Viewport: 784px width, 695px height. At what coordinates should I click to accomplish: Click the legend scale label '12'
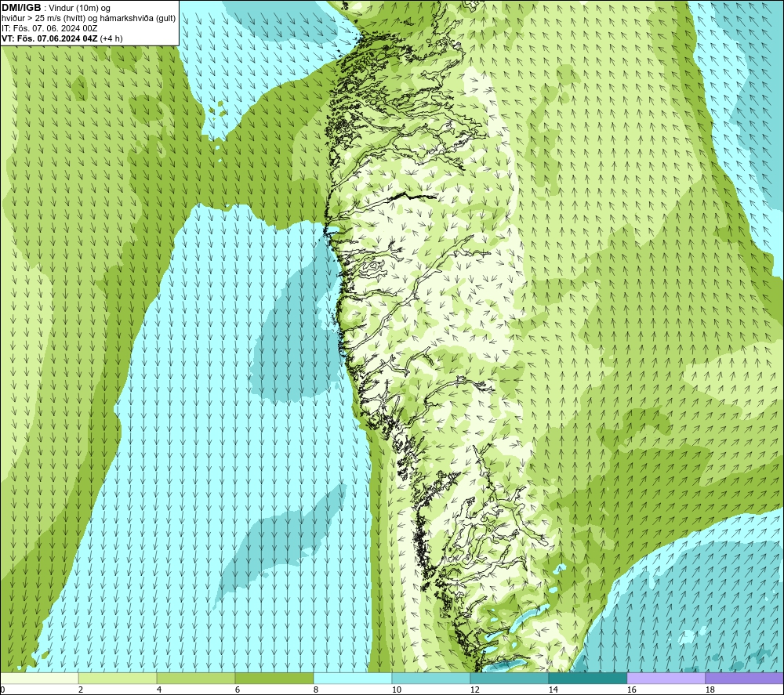(x=474, y=690)
